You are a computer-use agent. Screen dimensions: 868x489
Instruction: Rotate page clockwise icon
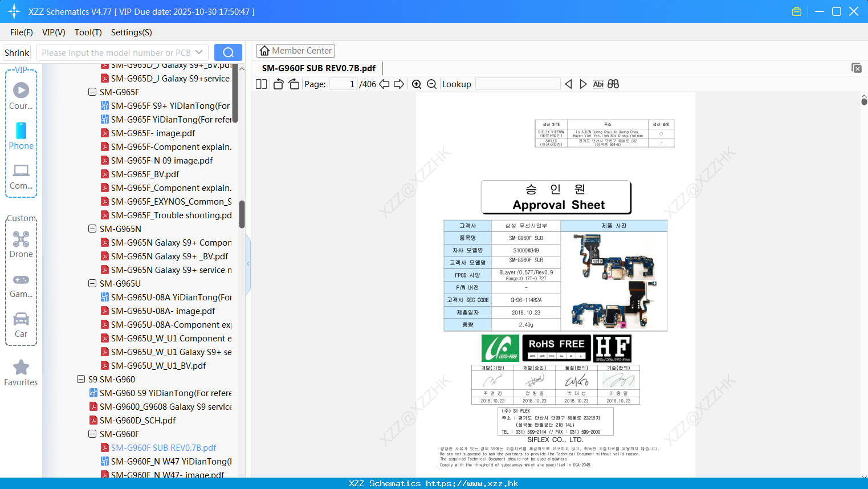294,84
